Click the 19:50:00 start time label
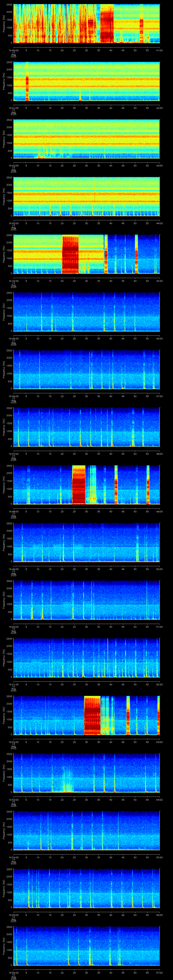 pos(13,627)
